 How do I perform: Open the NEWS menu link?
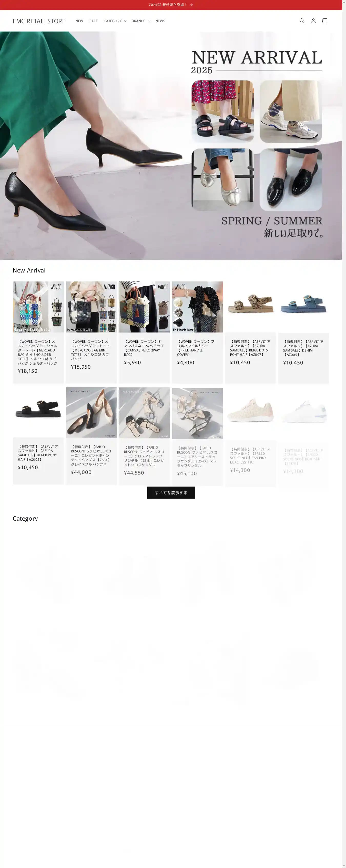pyautogui.click(x=160, y=21)
